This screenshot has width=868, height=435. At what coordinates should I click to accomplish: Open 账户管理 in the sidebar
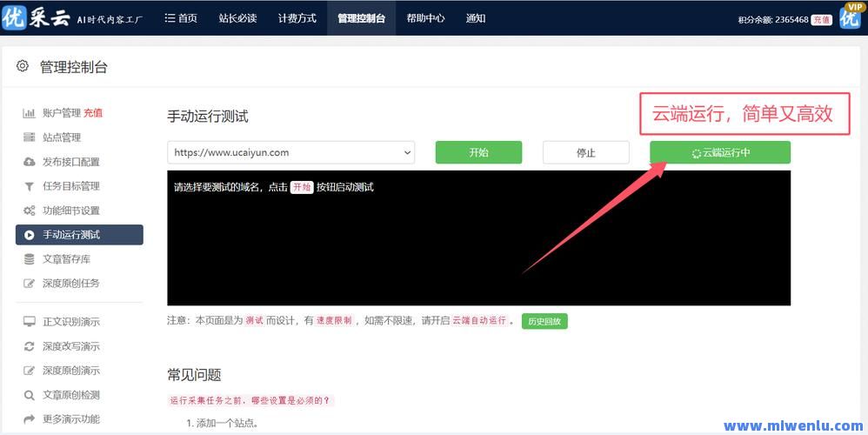click(x=62, y=113)
